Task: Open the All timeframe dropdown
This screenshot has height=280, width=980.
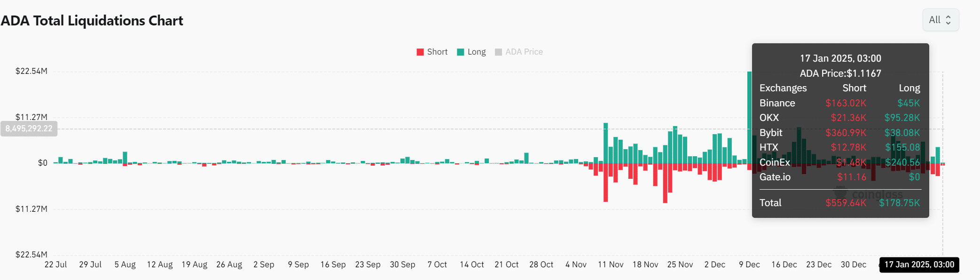Action: 940,20
